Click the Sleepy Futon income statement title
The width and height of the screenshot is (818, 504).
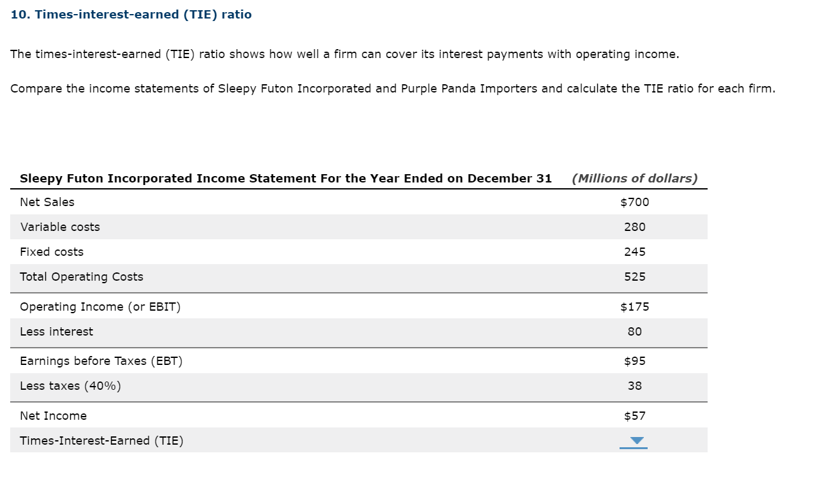pyautogui.click(x=285, y=179)
